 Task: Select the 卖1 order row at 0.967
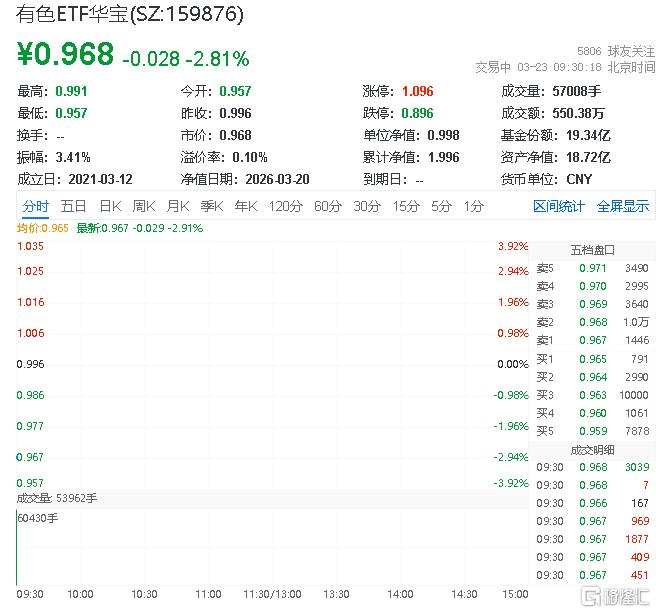[592, 340]
